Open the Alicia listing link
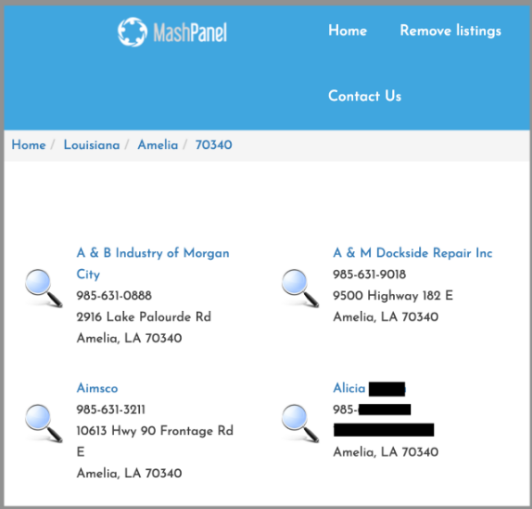 [x=369, y=388]
